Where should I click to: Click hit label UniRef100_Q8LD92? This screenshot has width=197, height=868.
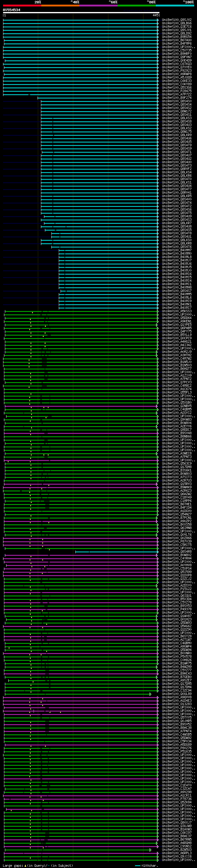pyautogui.click(x=177, y=33)
